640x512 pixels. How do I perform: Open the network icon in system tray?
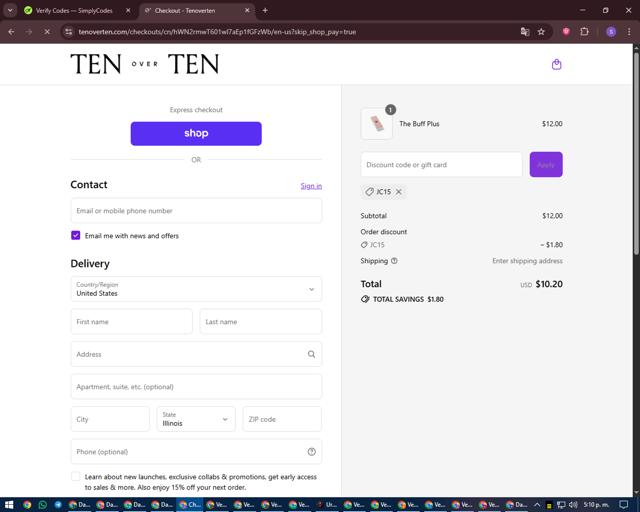coord(561,505)
